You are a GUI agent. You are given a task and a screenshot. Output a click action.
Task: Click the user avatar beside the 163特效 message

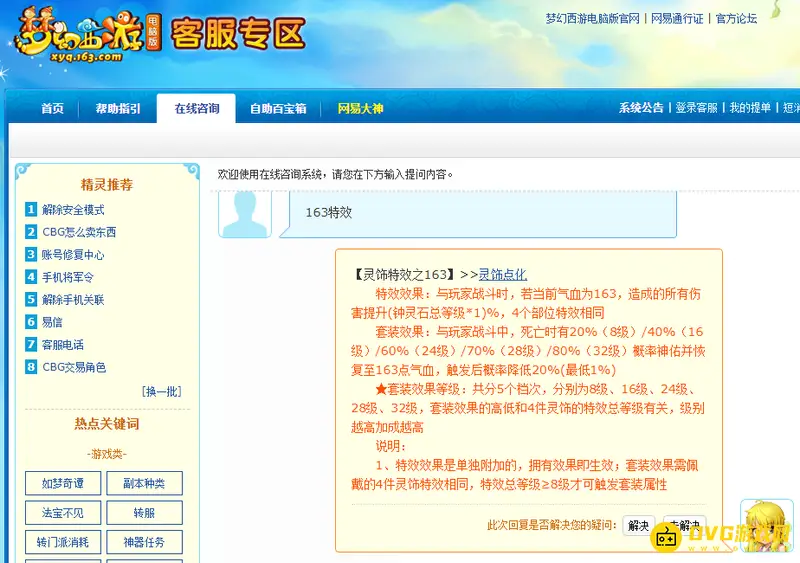(245, 214)
